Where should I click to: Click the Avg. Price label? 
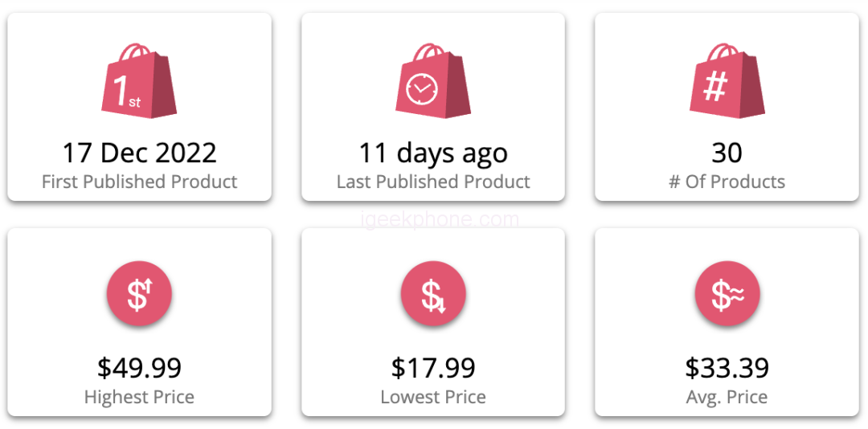tap(727, 397)
